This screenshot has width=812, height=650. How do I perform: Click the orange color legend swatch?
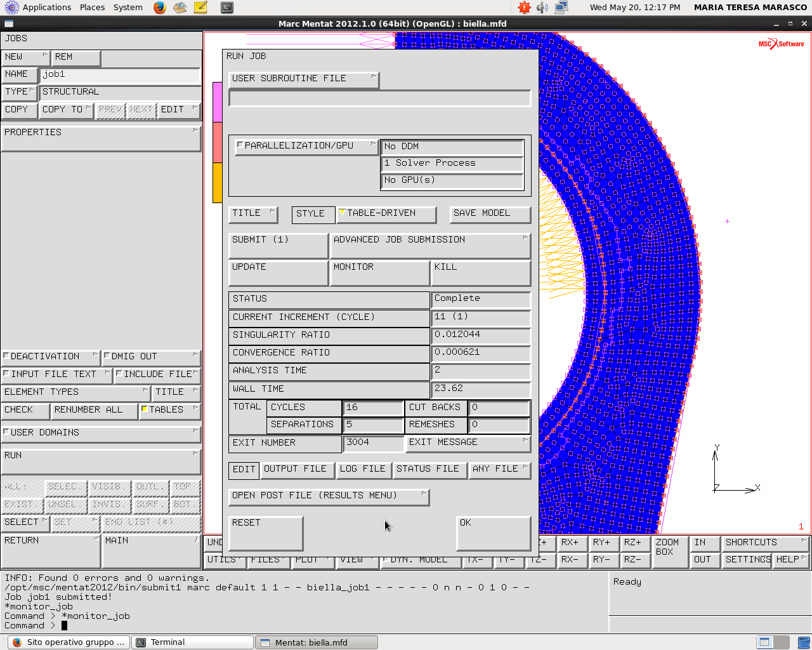[217, 183]
